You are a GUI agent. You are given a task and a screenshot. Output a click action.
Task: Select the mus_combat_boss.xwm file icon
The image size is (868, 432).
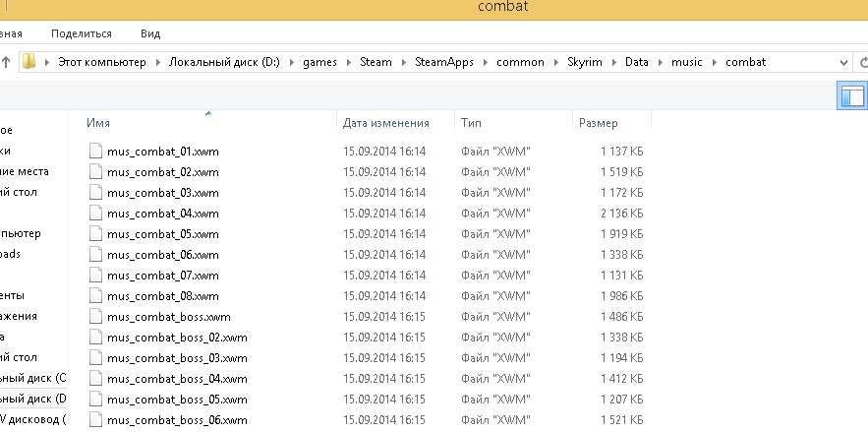pyautogui.click(x=95, y=317)
